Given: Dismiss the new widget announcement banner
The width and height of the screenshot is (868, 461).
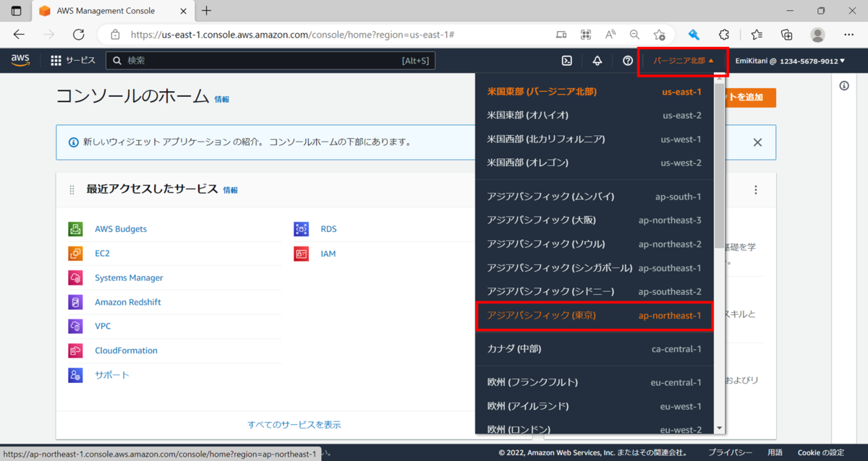Looking at the screenshot, I should point(757,142).
